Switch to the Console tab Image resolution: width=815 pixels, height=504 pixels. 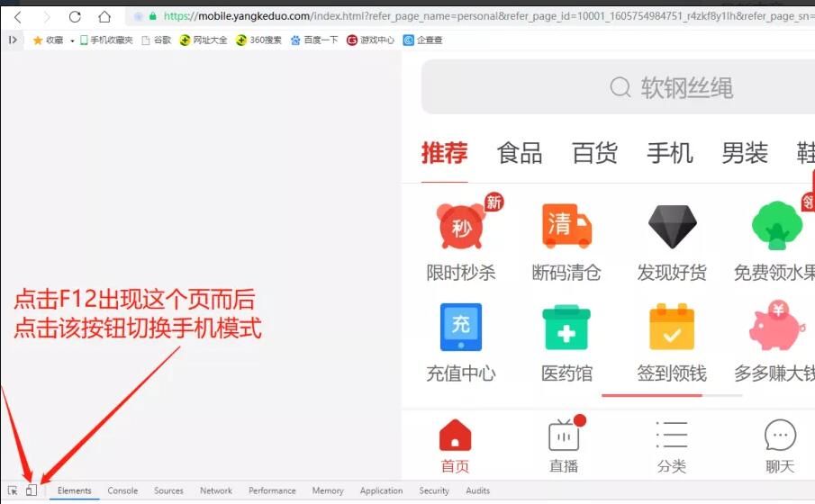(122, 490)
